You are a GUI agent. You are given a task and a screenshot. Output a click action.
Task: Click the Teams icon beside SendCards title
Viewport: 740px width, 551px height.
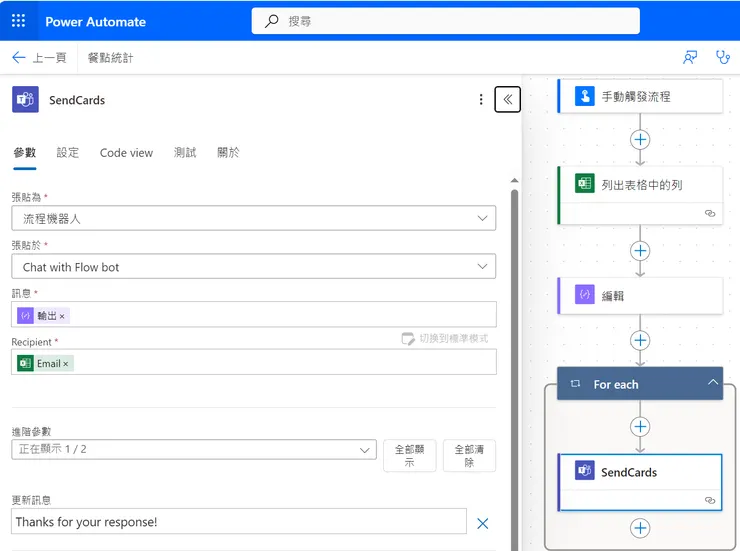25,100
